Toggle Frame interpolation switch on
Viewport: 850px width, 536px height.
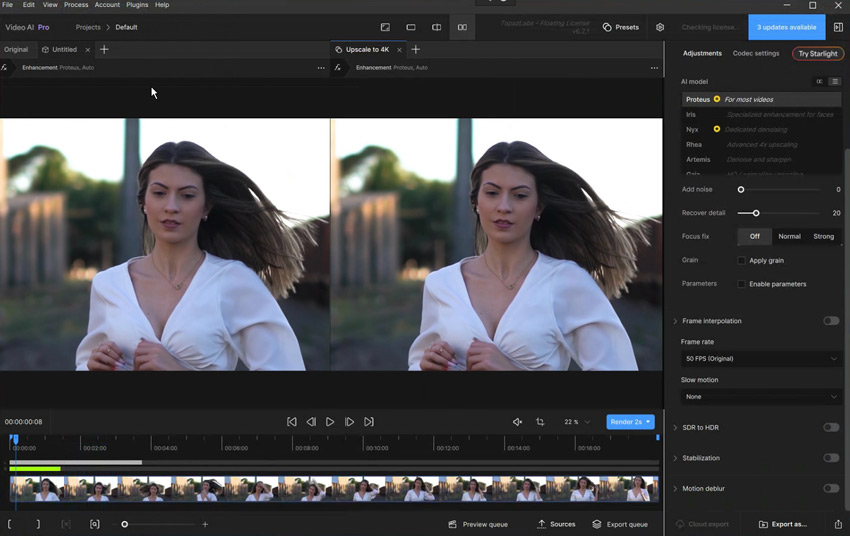coord(831,321)
